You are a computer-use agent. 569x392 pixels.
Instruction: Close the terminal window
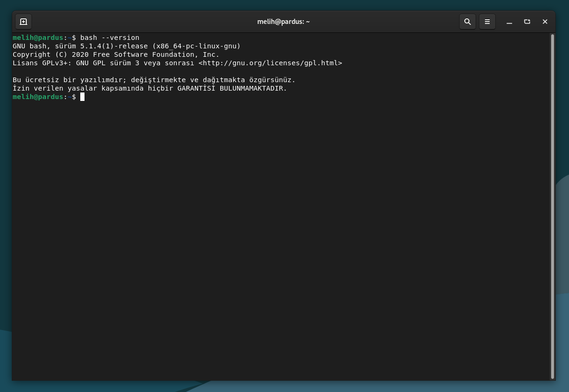(545, 22)
